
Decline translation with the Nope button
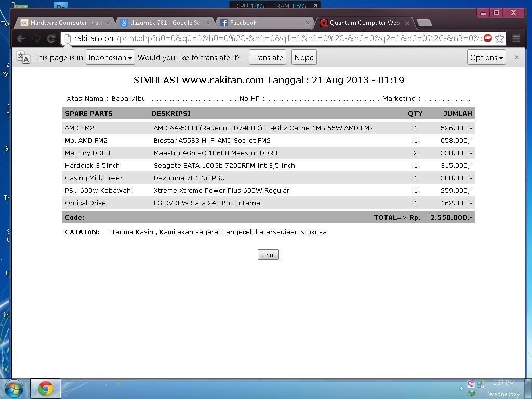click(x=304, y=58)
